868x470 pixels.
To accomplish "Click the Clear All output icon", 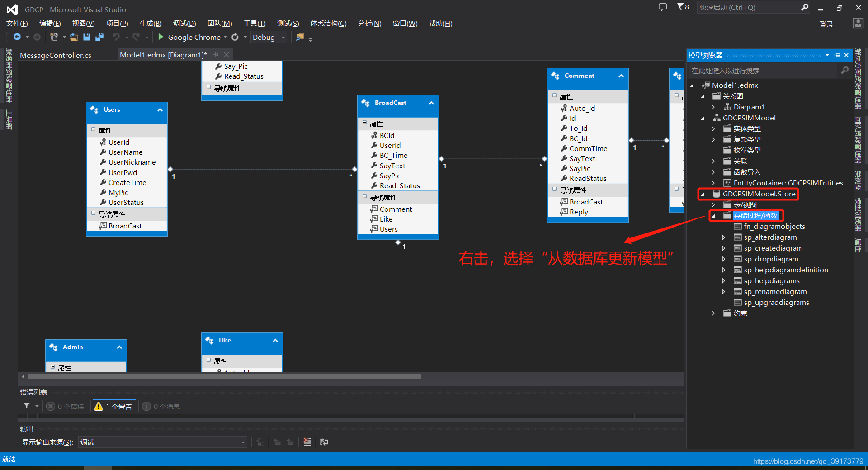I will (x=307, y=442).
